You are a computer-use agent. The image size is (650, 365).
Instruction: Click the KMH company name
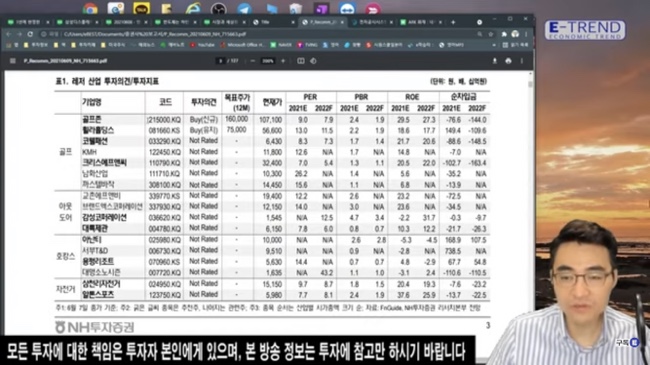tap(89, 152)
